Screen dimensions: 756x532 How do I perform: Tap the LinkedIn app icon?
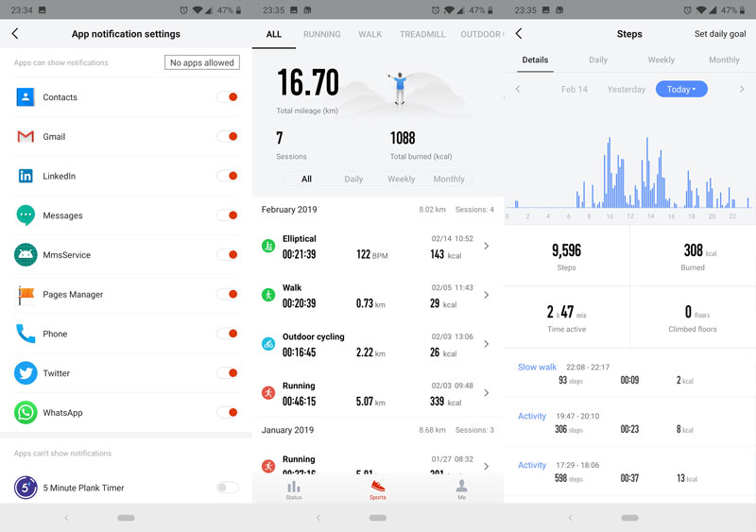26,176
